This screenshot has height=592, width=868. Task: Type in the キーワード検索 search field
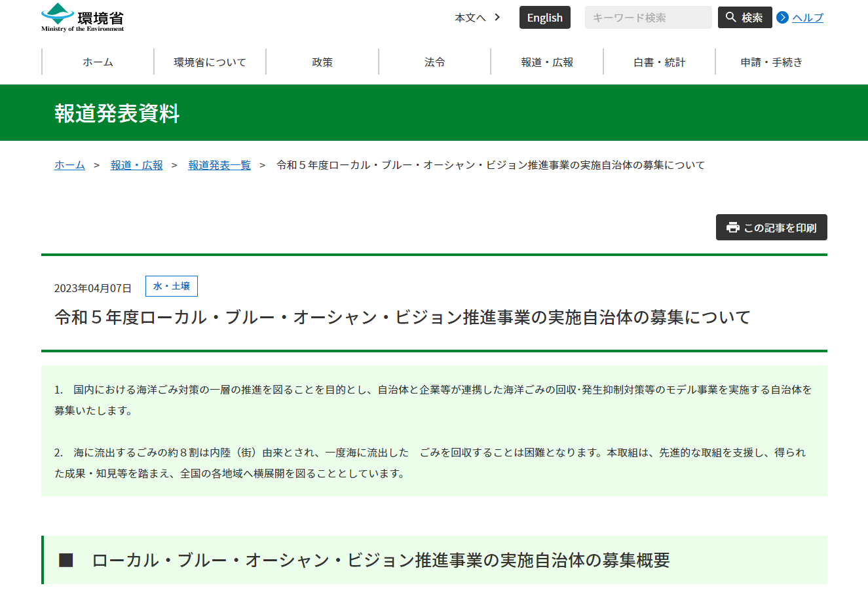[647, 18]
